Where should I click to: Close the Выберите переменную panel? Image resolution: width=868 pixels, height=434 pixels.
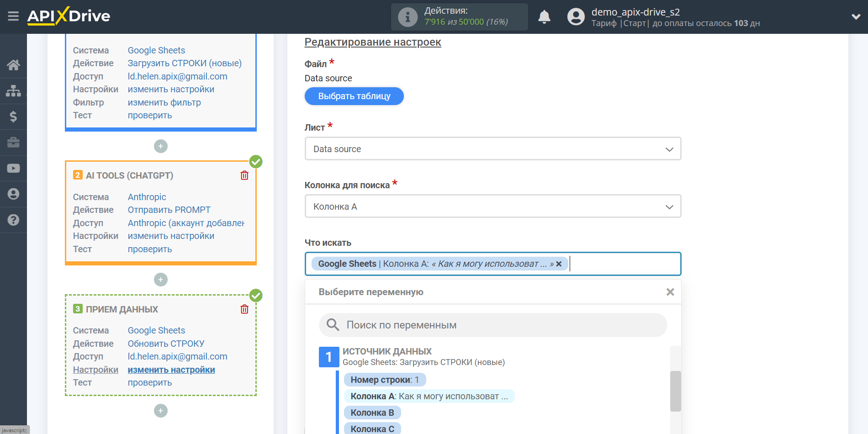click(670, 292)
